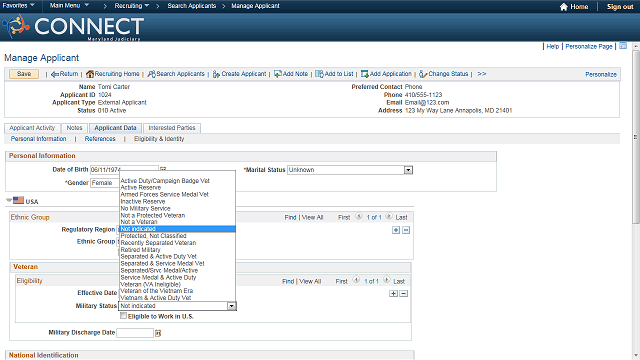Add a new Ethnic Group row
The width and height of the screenshot is (640, 360).
click(x=396, y=230)
